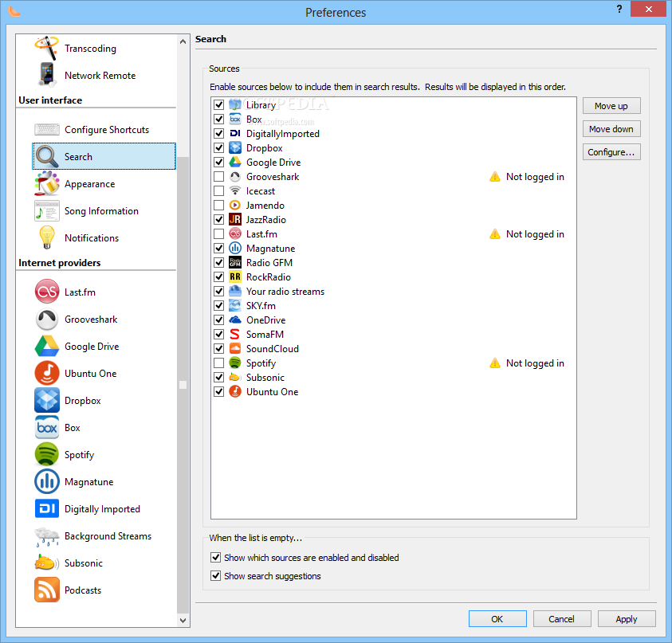Open the Background Streams cloud icon
The width and height of the screenshot is (672, 643).
[47, 536]
